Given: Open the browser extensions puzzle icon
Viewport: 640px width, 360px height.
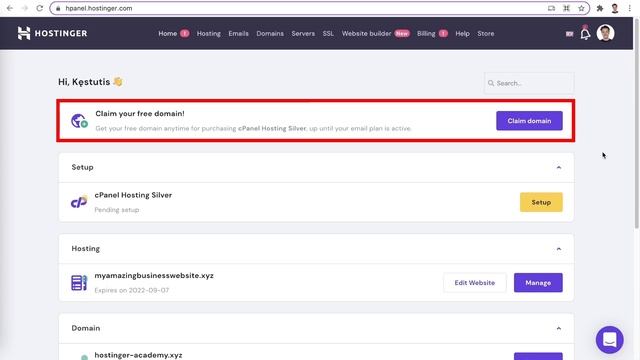Looking at the screenshot, I should (x=600, y=8).
